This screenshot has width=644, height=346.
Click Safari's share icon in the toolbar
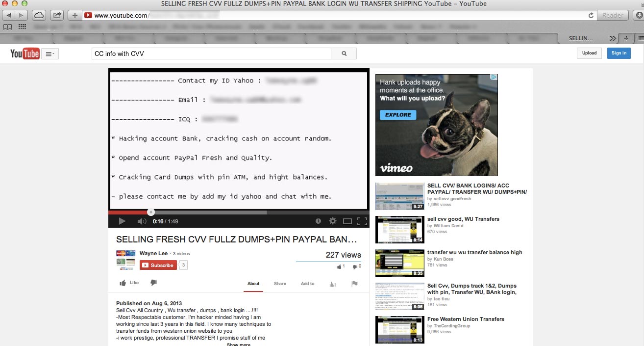[x=57, y=15]
